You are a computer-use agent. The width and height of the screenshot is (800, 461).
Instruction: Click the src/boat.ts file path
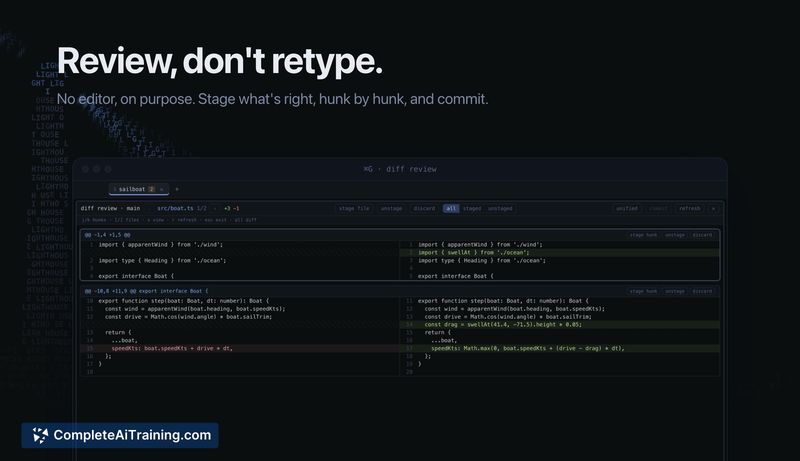pos(175,209)
